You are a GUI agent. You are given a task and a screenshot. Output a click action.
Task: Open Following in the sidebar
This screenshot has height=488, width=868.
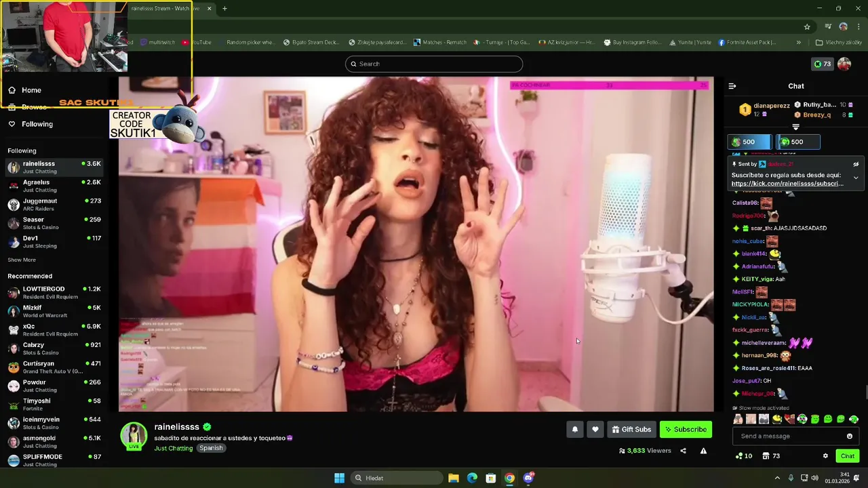coord(37,124)
